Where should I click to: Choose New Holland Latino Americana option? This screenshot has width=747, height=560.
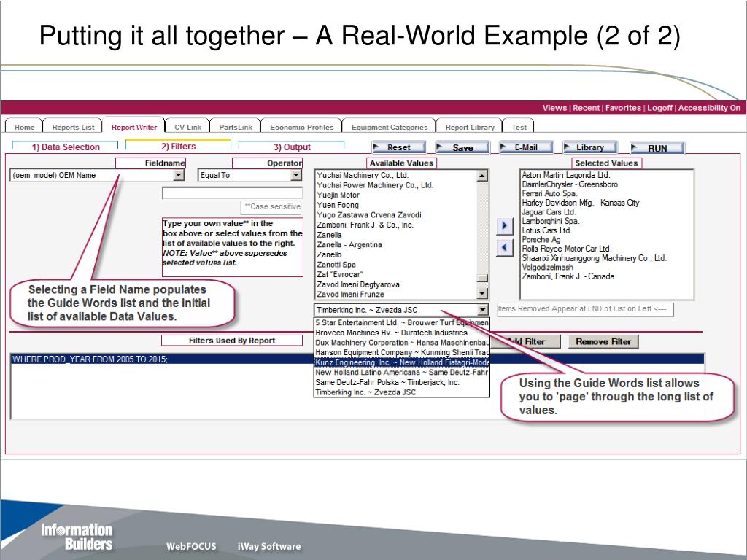[402, 373]
